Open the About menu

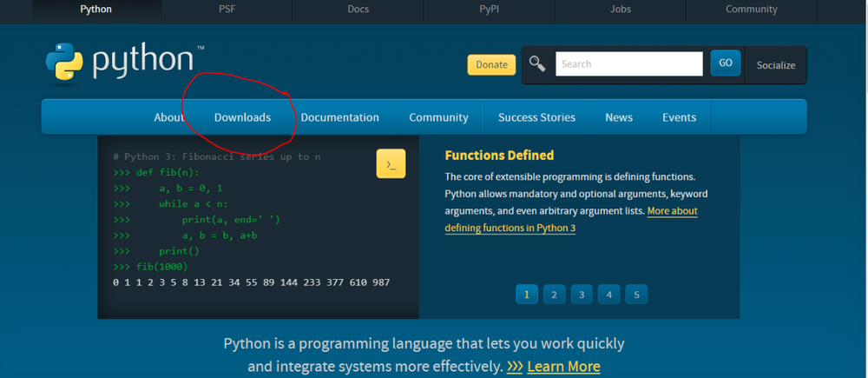pyautogui.click(x=169, y=117)
